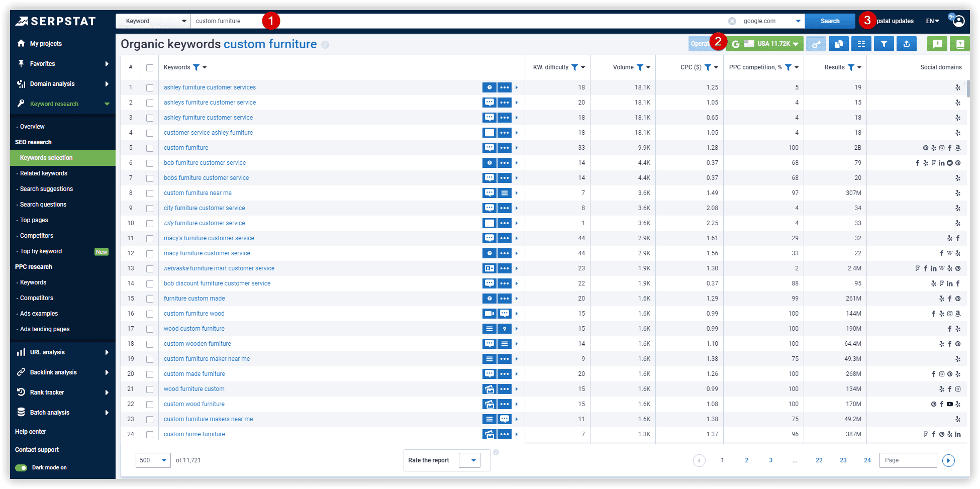Screen dimensions: 980x489
Task: Open the 500 results per page dropdown
Action: click(x=153, y=460)
